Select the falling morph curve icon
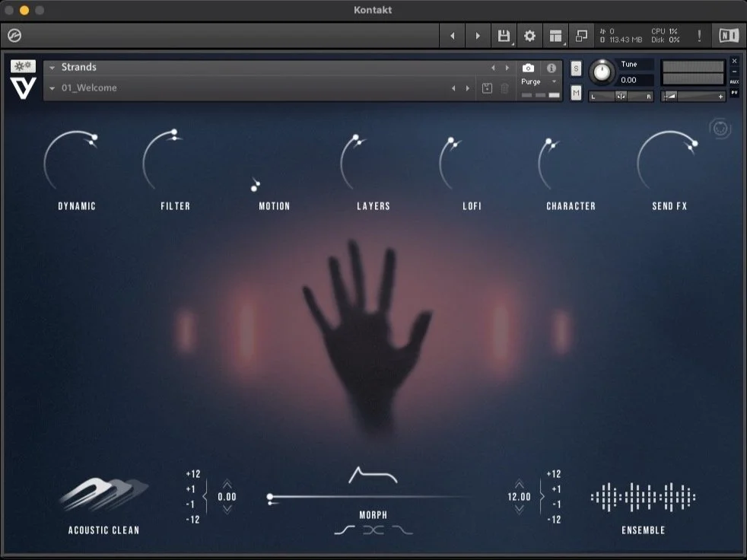Image resolution: width=747 pixels, height=560 pixels. pyautogui.click(x=402, y=530)
